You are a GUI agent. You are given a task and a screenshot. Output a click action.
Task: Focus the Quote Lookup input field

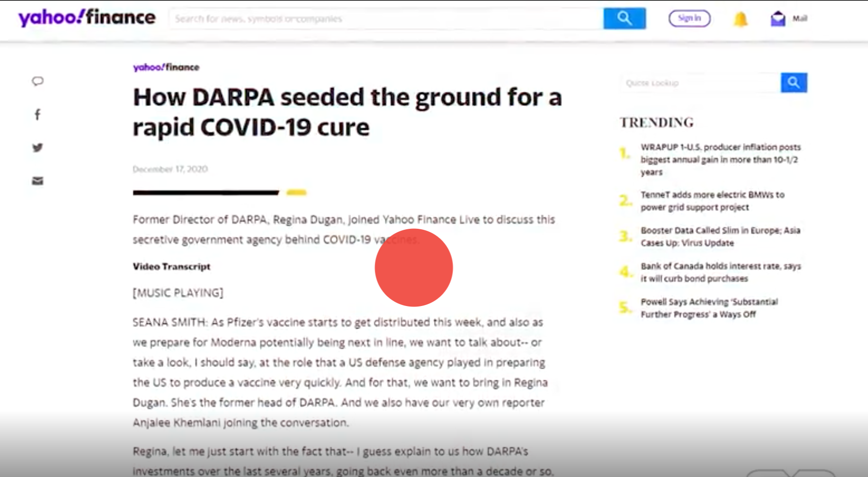700,83
